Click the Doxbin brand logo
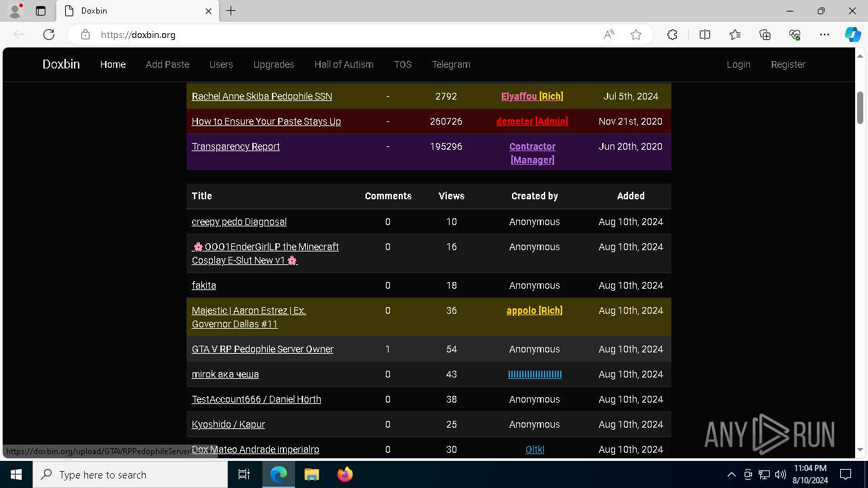The image size is (868, 488). (61, 64)
